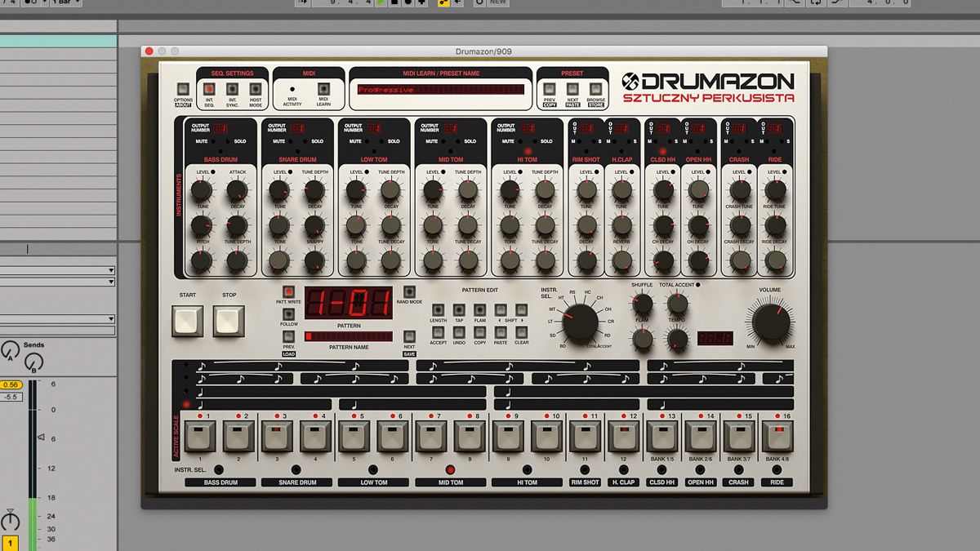The height and width of the screenshot is (551, 980).
Task: Select the Rand Mode icon
Action: coord(409,291)
